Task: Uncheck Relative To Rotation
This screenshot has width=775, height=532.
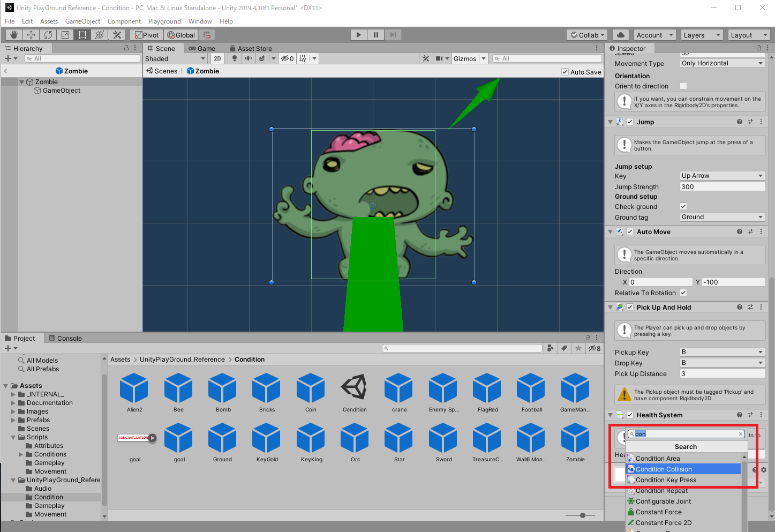Action: [683, 293]
